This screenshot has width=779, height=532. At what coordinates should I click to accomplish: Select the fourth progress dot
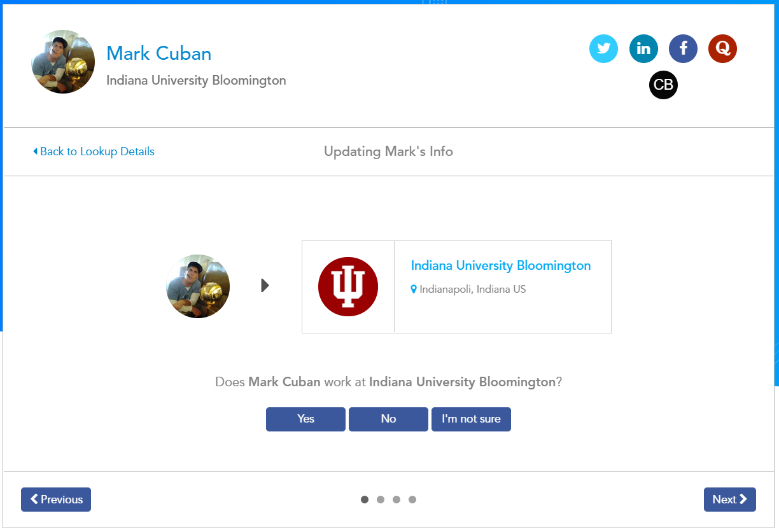point(412,500)
